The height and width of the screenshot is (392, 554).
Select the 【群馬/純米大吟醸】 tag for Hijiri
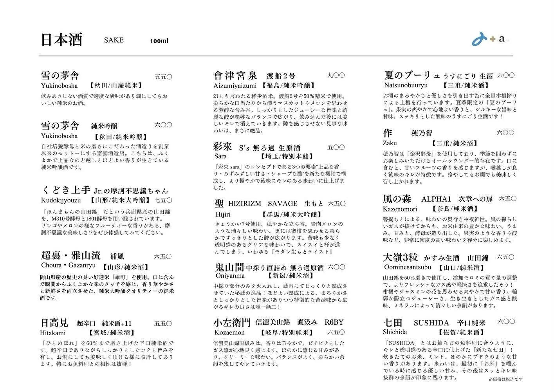pos(291,214)
